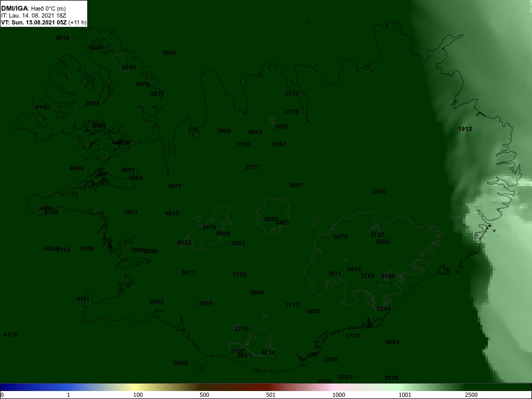Click the map value 3344
Viewport: 532px width, 399px height.
click(384, 309)
